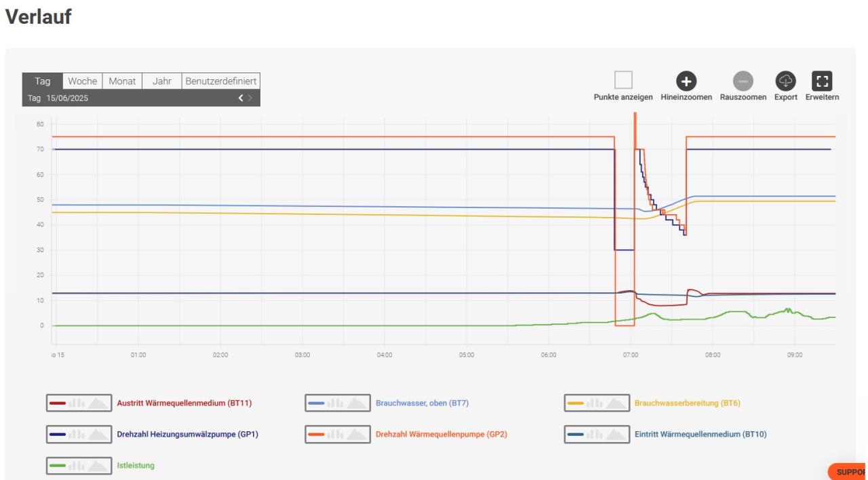The width and height of the screenshot is (868, 480).
Task: Toggle Drehzahl Heizungsumwälzpumpe (GP1) series box
Action: pos(79,434)
